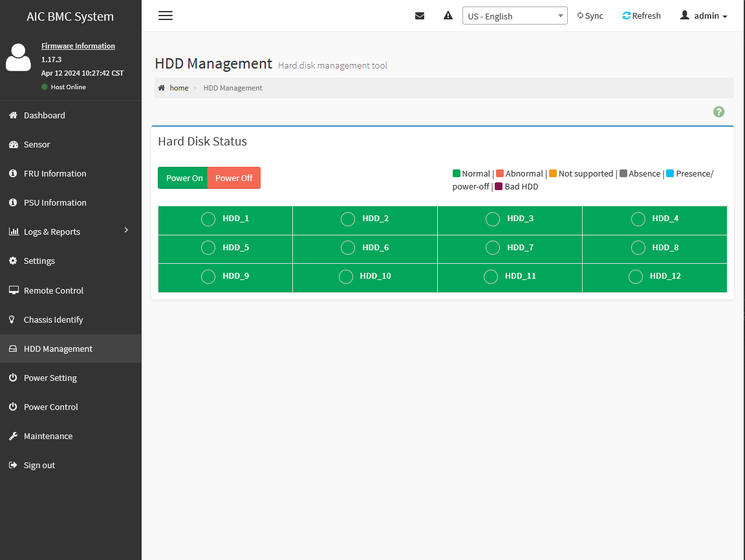
Task: Select the HDD_9 radio button
Action: tap(208, 276)
